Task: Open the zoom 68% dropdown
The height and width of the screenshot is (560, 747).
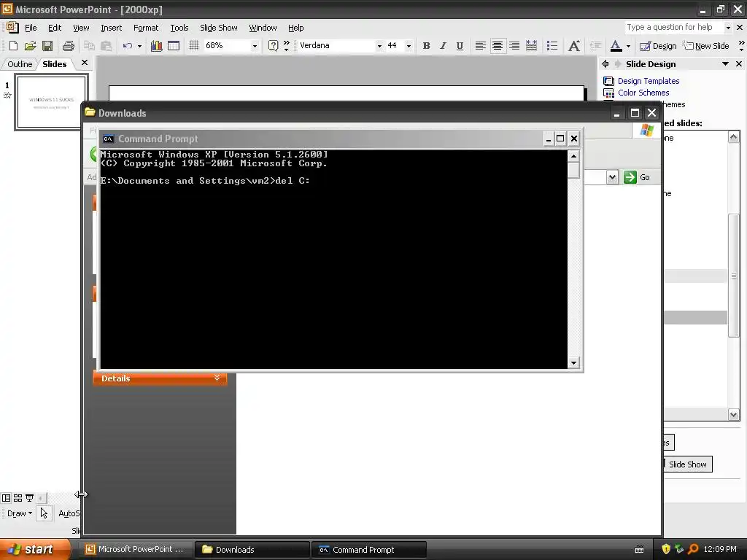Action: pos(255,46)
